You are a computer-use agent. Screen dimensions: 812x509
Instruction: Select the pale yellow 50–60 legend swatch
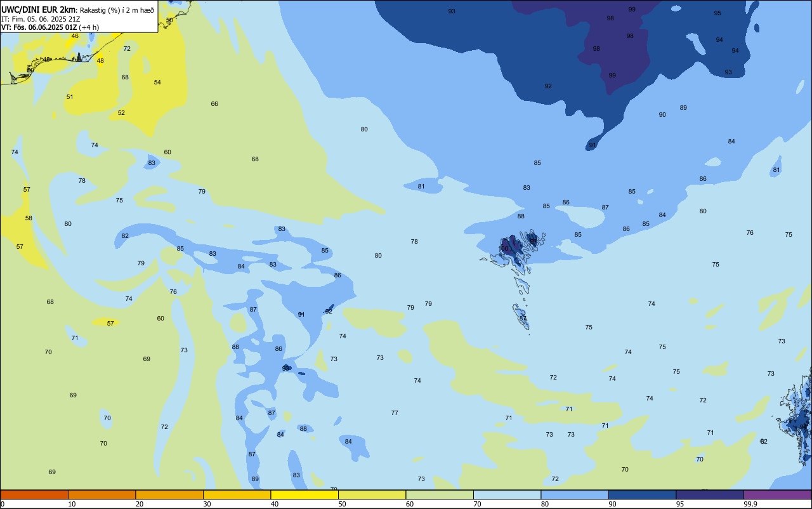[x=372, y=494]
